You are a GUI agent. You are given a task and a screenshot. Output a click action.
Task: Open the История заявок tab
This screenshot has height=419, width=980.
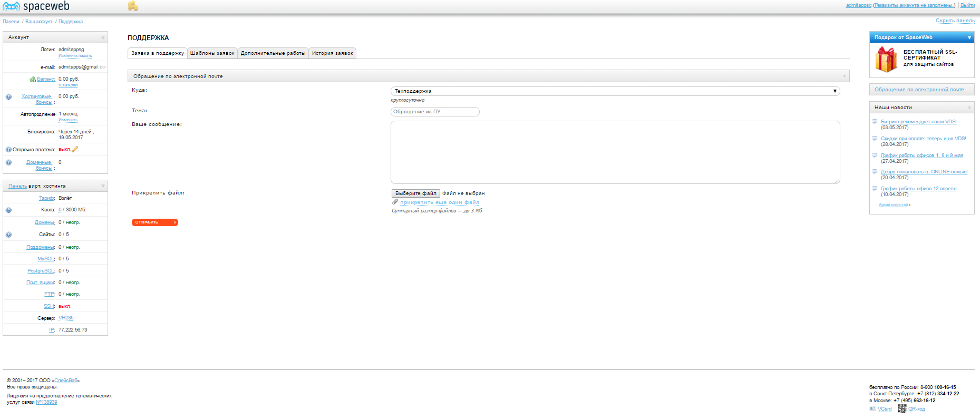[333, 53]
